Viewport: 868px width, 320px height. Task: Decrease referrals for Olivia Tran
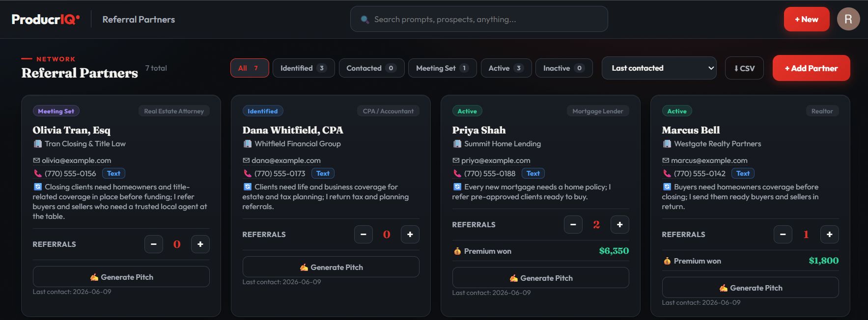(154, 244)
